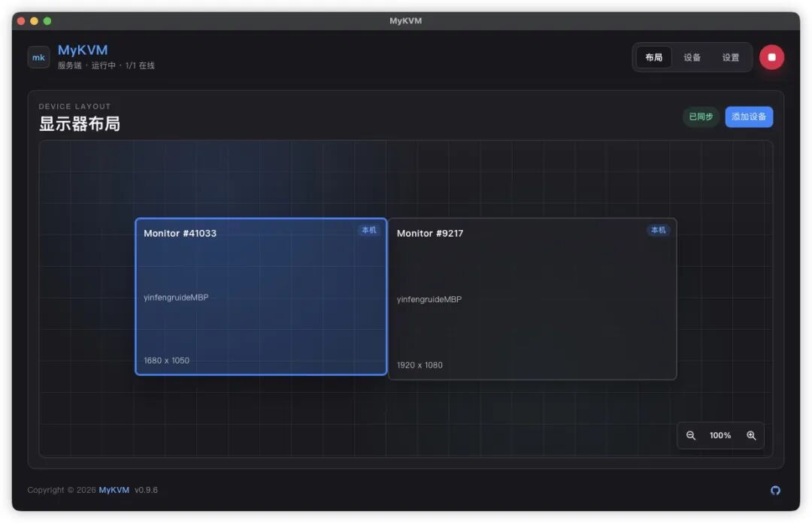Click yinfengruideMBP on Monitor #41033

(176, 298)
